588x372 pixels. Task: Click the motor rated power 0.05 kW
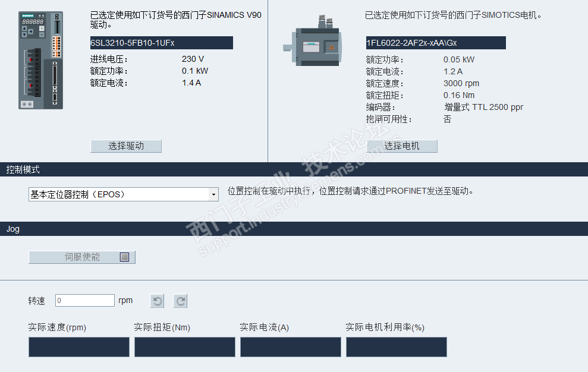click(459, 59)
